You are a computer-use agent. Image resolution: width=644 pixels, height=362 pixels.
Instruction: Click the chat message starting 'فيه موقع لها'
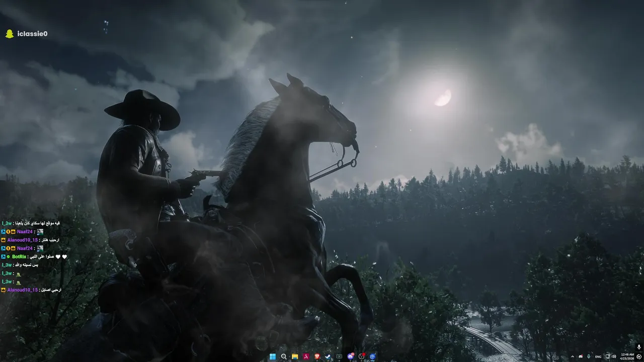(37, 223)
